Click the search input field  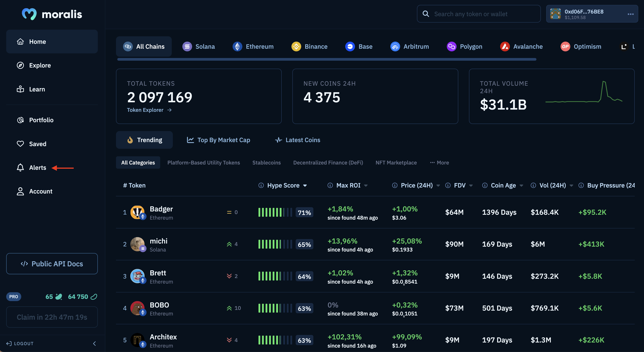click(478, 14)
